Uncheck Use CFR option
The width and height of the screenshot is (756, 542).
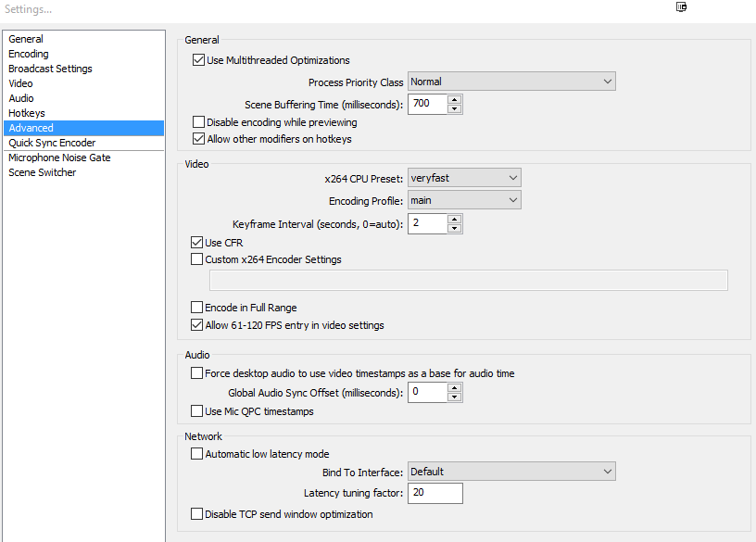(196, 242)
